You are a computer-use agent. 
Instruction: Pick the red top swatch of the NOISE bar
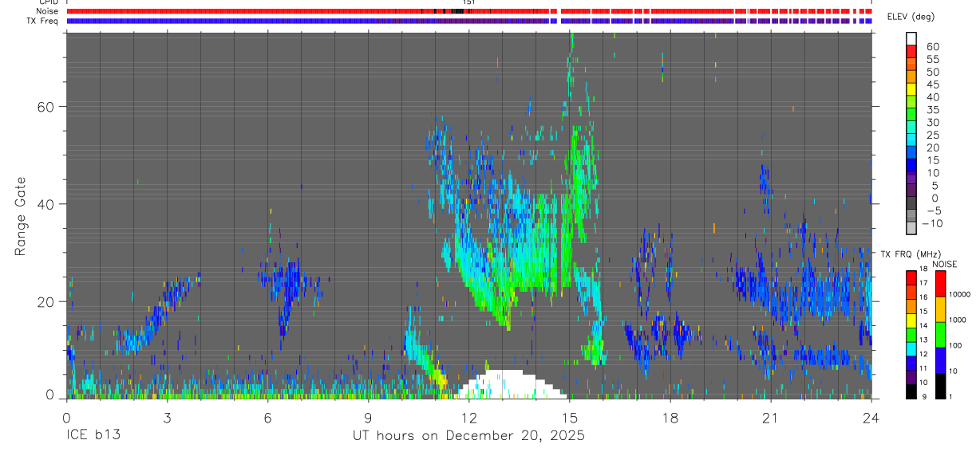click(940, 283)
